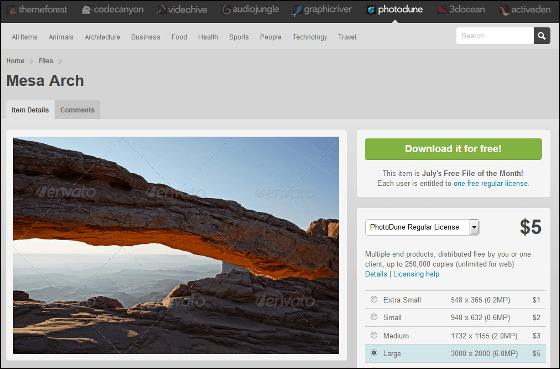
Task: Go to the AudioJungle marketplace
Action: tap(251, 10)
